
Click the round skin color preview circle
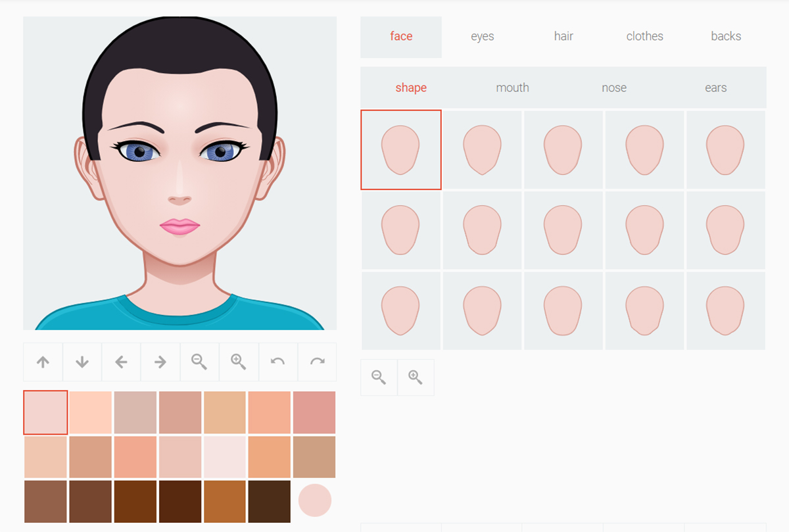(x=314, y=500)
